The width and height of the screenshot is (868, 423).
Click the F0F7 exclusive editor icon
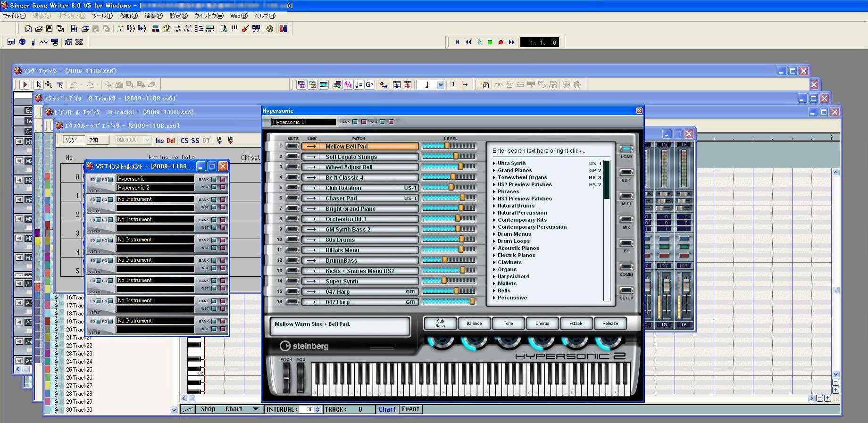click(x=210, y=29)
